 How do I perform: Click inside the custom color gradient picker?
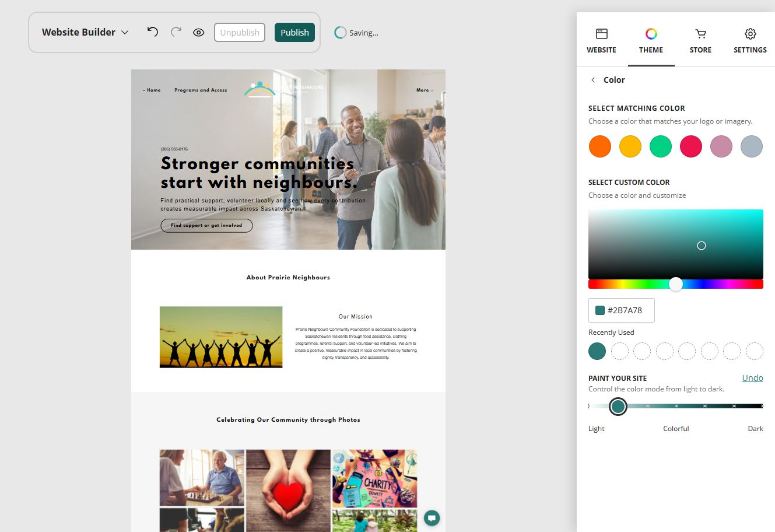(x=676, y=244)
